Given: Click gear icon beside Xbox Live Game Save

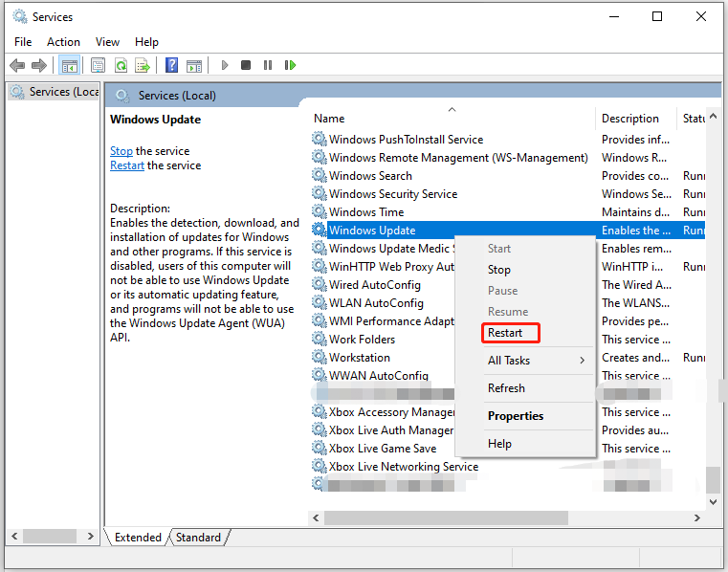Looking at the screenshot, I should [x=319, y=448].
